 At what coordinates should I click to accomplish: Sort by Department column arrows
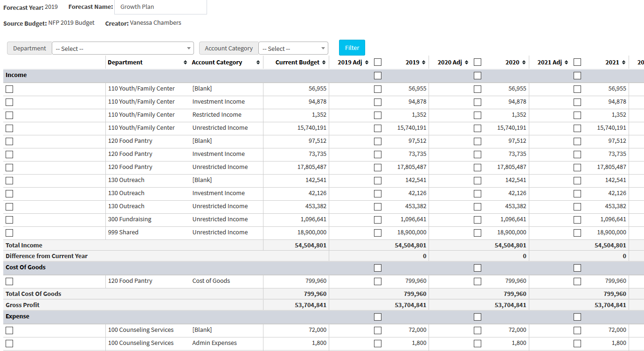pyautogui.click(x=186, y=63)
